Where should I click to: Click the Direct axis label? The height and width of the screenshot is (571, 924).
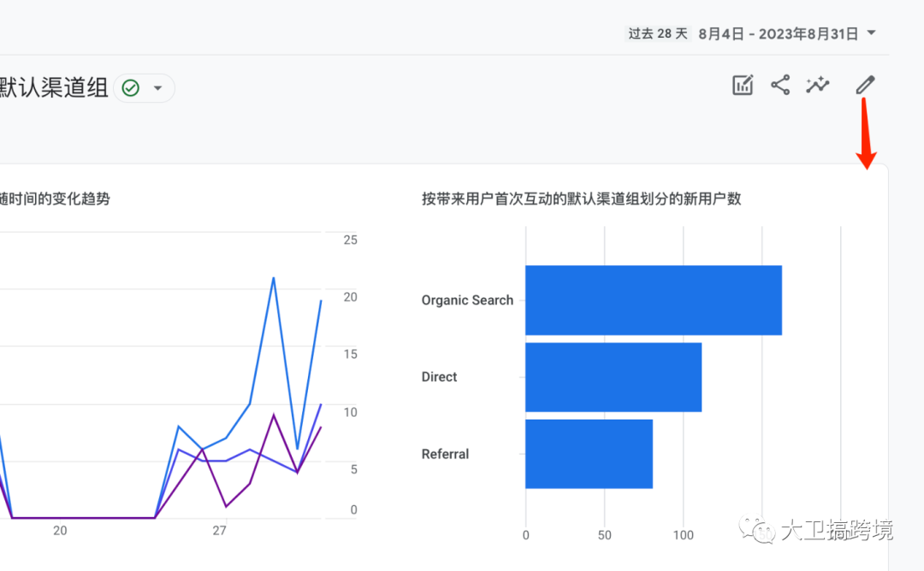tap(439, 377)
